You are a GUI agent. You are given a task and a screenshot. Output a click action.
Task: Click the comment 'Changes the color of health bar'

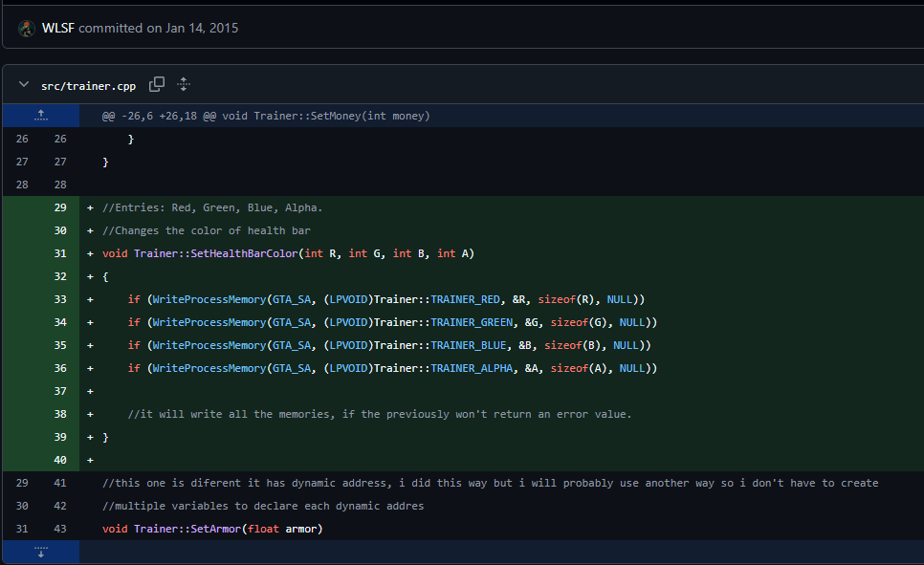pyautogui.click(x=207, y=230)
